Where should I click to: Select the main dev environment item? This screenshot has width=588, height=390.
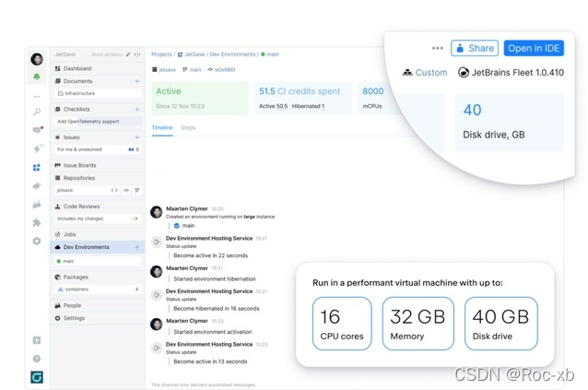coord(99,261)
